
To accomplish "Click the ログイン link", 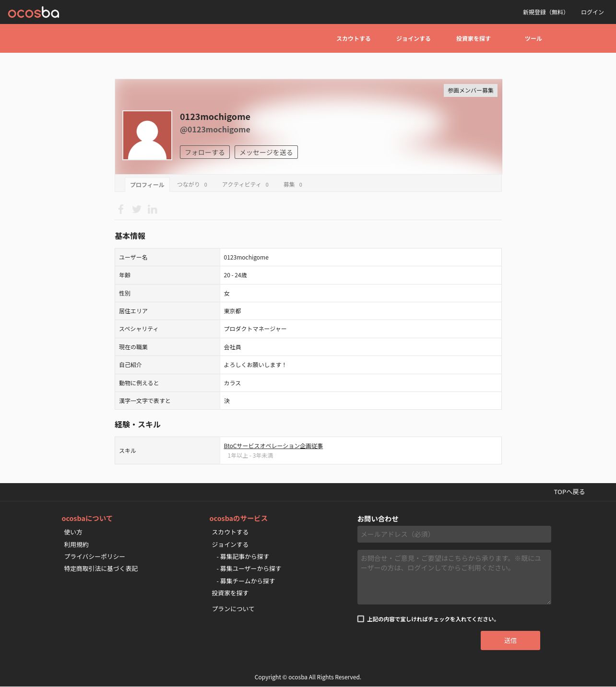I will (x=592, y=12).
